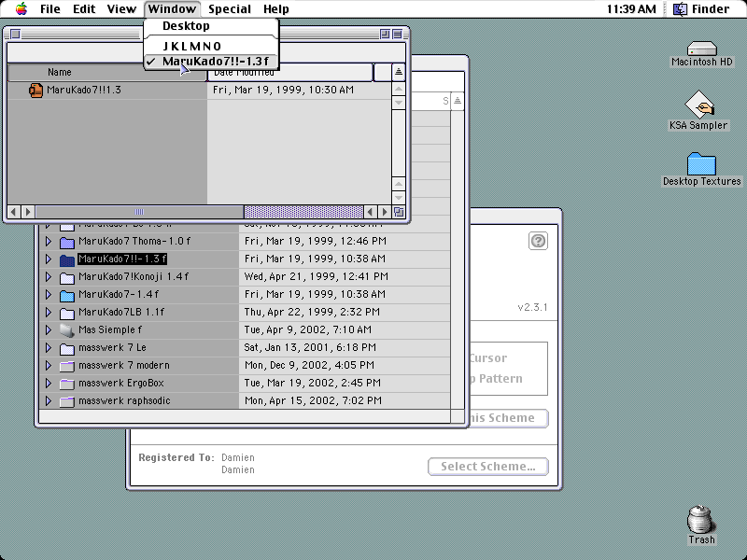Open the Edit menu
The width and height of the screenshot is (747, 560).
coord(84,9)
